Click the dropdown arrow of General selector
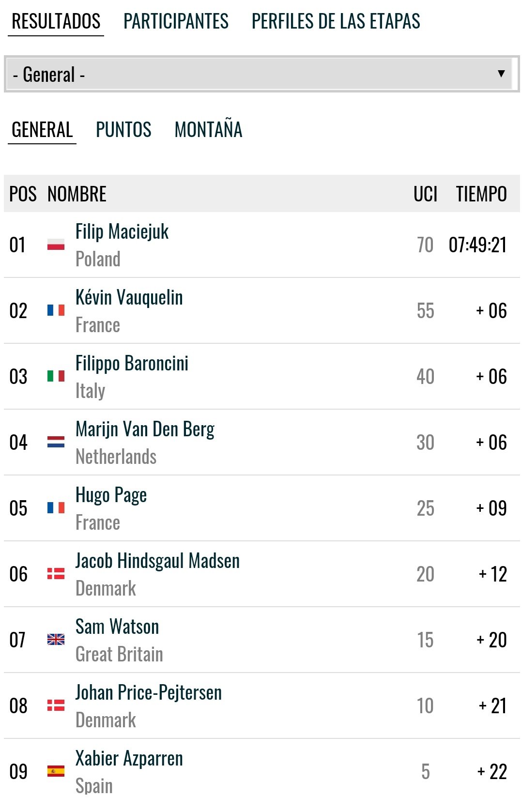Image resolution: width=522 pixels, height=812 pixels. 501,74
